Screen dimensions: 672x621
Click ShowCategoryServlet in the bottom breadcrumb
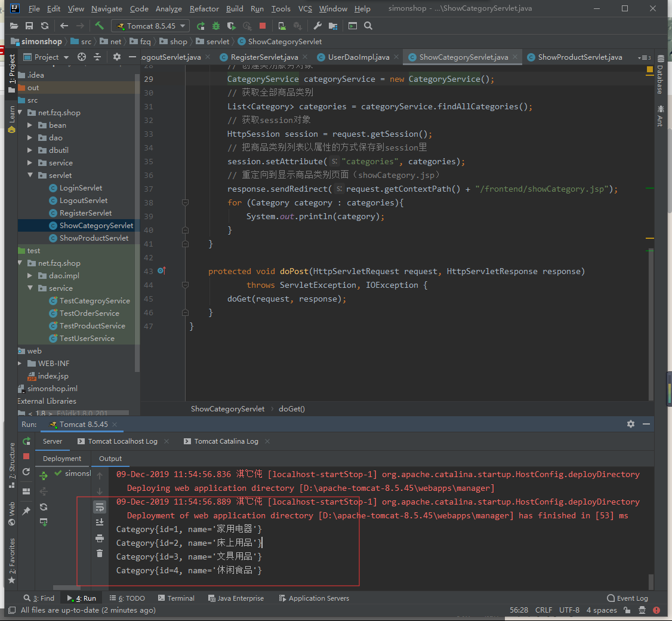point(227,408)
